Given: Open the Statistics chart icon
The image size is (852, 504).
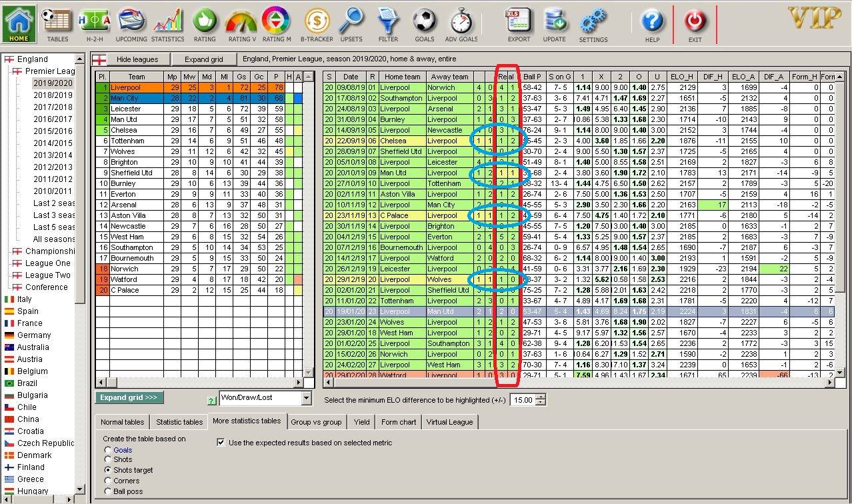Looking at the screenshot, I should (168, 25).
